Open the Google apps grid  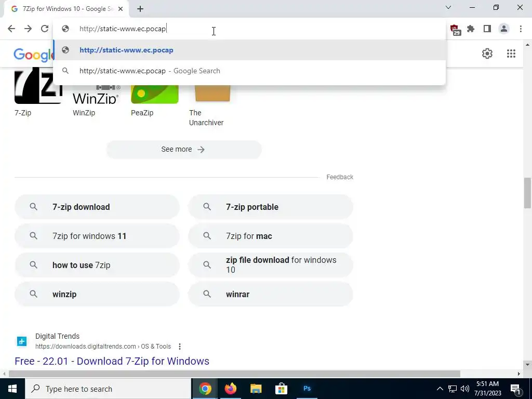click(x=511, y=54)
